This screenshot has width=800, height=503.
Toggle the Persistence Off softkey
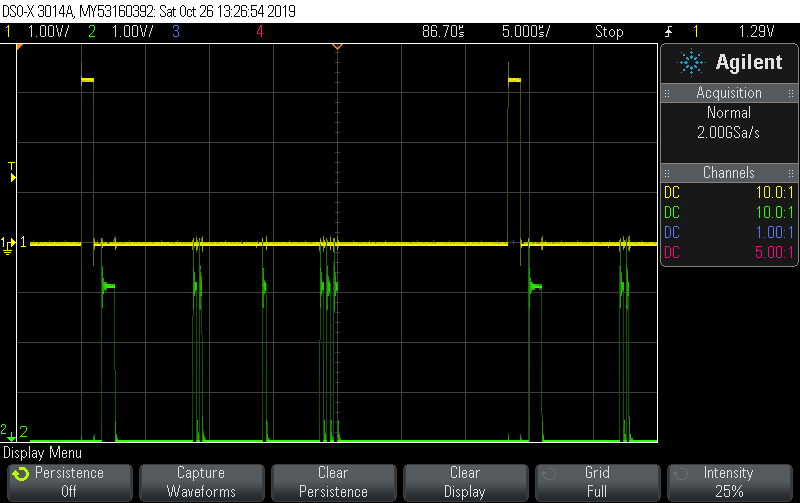tap(70, 482)
